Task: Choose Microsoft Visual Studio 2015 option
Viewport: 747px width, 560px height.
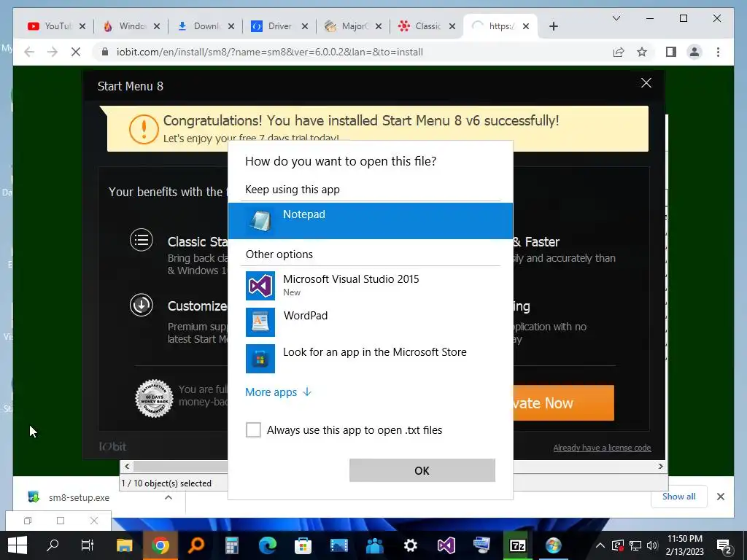Action: (x=370, y=285)
